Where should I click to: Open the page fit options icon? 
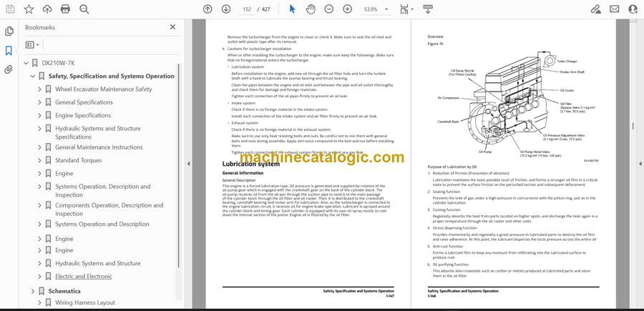point(406,9)
